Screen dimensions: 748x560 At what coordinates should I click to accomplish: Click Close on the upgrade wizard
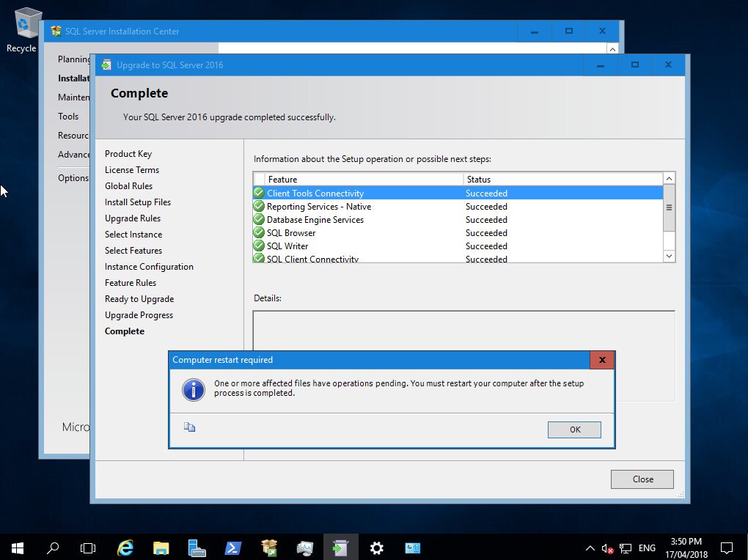click(x=642, y=479)
